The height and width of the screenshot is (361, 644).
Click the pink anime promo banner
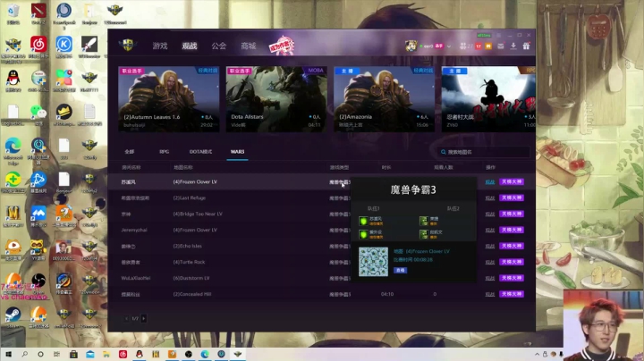click(282, 46)
